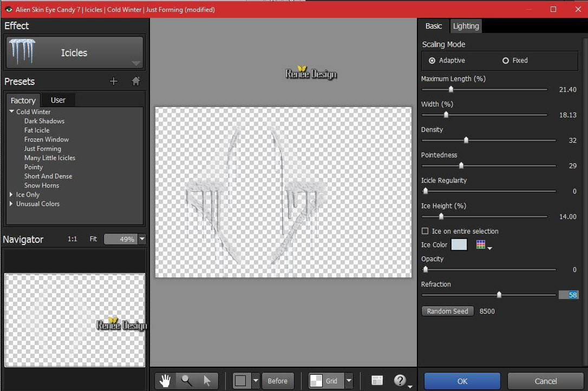
Task: Click the Pointedness slider handle
Action: pos(461,165)
